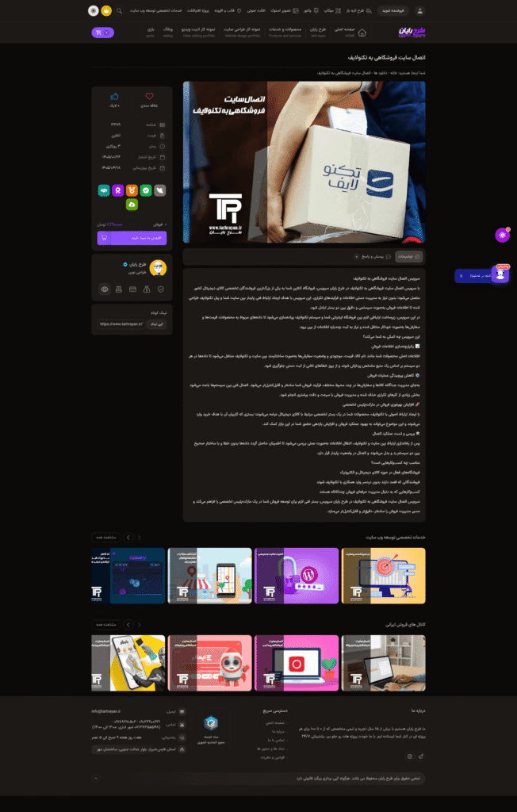
Task: Click the heart favorite icon
Action: [x=149, y=96]
